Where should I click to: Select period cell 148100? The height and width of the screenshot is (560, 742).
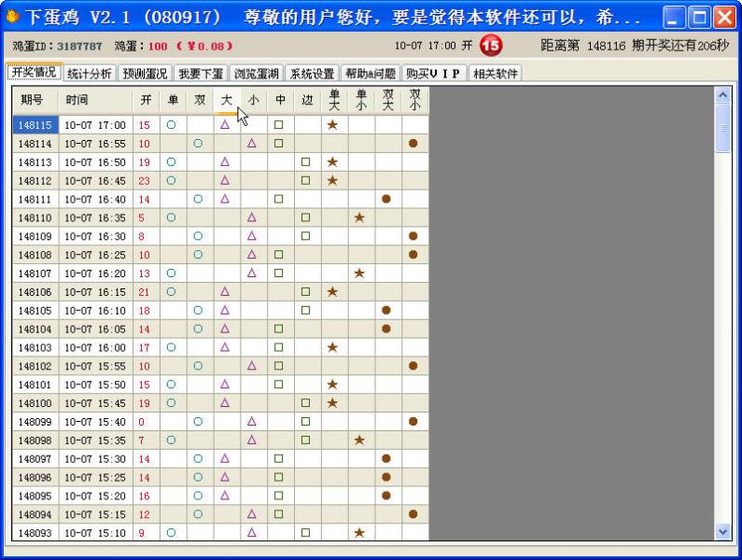(x=35, y=403)
